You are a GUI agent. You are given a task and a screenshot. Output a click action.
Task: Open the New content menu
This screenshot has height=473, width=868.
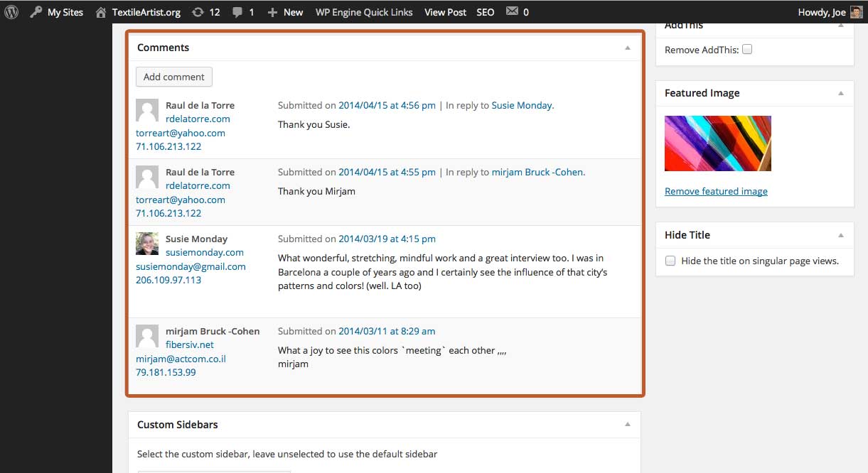click(285, 12)
